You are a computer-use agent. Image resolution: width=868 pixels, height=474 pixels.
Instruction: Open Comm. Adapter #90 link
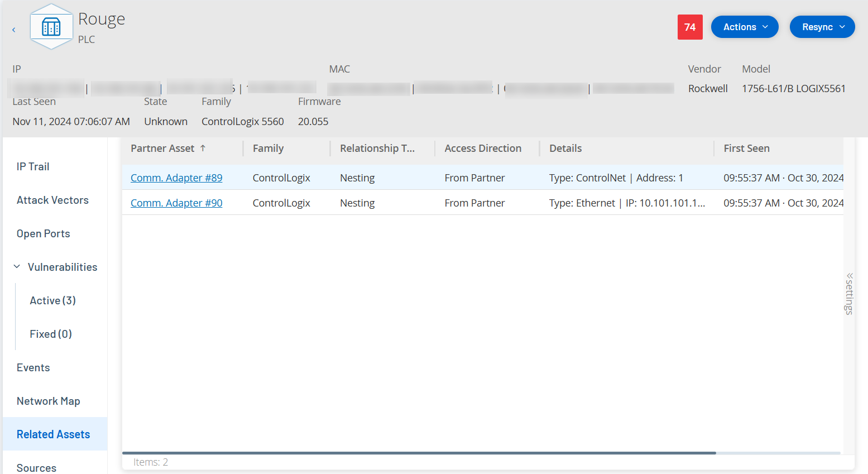(x=176, y=203)
